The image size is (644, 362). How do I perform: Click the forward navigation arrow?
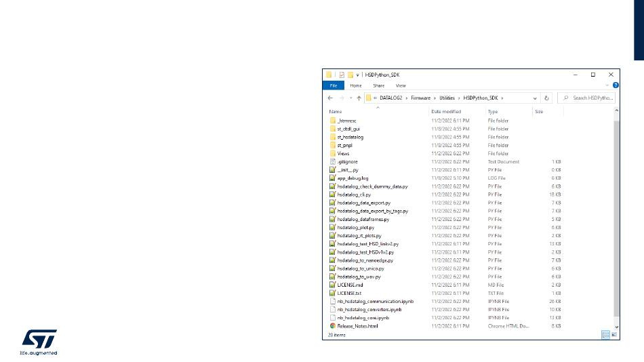point(341,98)
